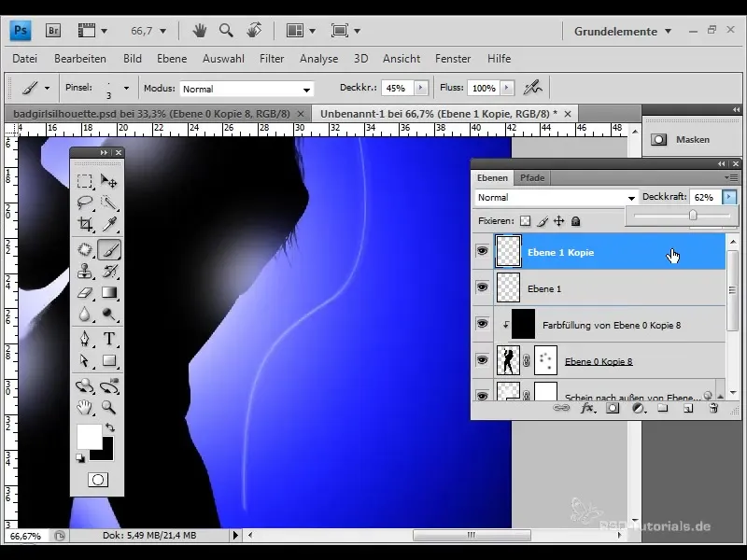Image resolution: width=747 pixels, height=560 pixels.
Task: Toggle Quick Mask mode
Action: pyautogui.click(x=98, y=480)
